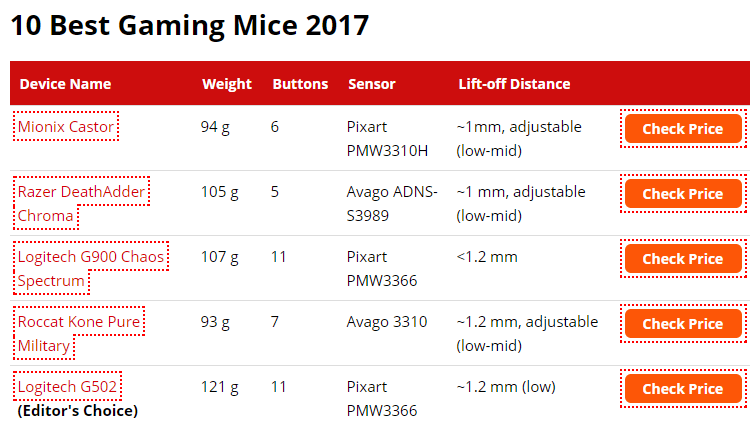Check Price for the Mionix Castor
The width and height of the screenshot is (756, 428).
(x=683, y=129)
